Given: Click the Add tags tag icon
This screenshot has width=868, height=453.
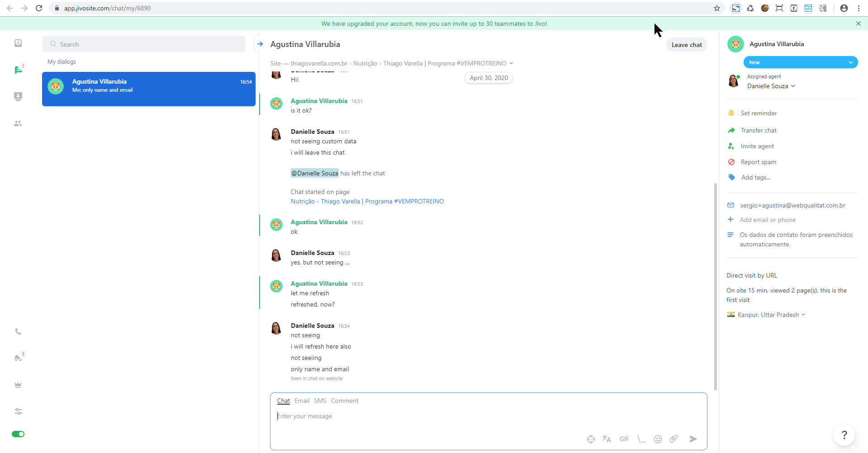Looking at the screenshot, I should click(x=731, y=177).
